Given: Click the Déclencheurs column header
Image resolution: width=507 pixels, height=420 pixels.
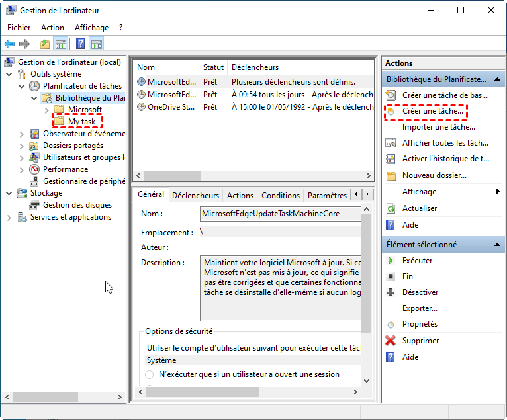Looking at the screenshot, I should pos(300,67).
